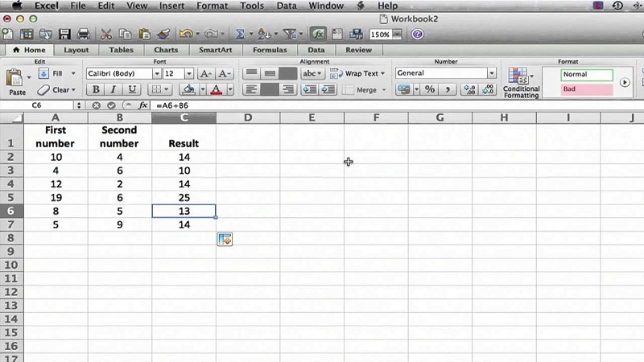Image resolution: width=644 pixels, height=362 pixels.
Task: Click the Save floppy disk icon
Action: (64, 34)
